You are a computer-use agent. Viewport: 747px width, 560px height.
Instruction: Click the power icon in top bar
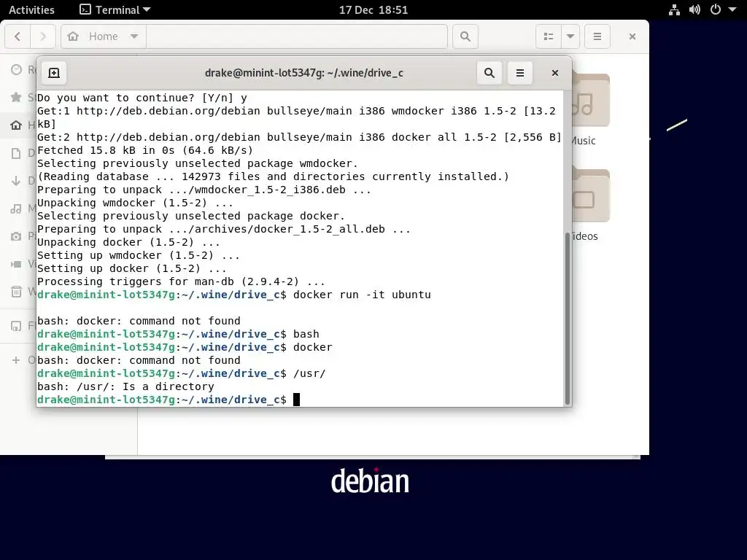coord(716,10)
